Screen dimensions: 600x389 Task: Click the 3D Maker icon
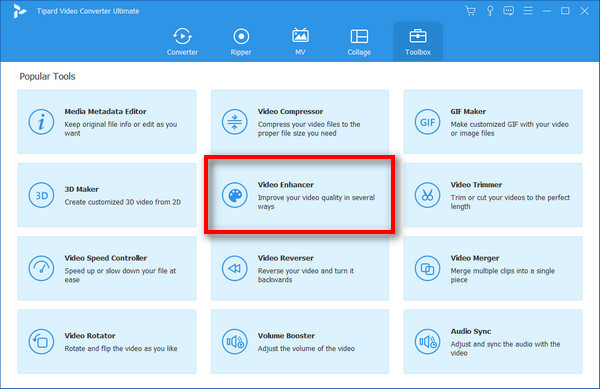(41, 195)
